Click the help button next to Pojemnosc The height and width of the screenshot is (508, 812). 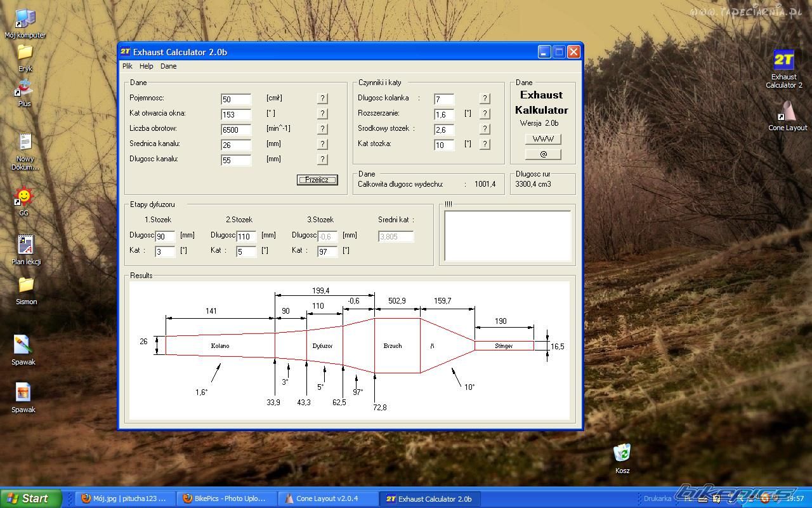322,98
